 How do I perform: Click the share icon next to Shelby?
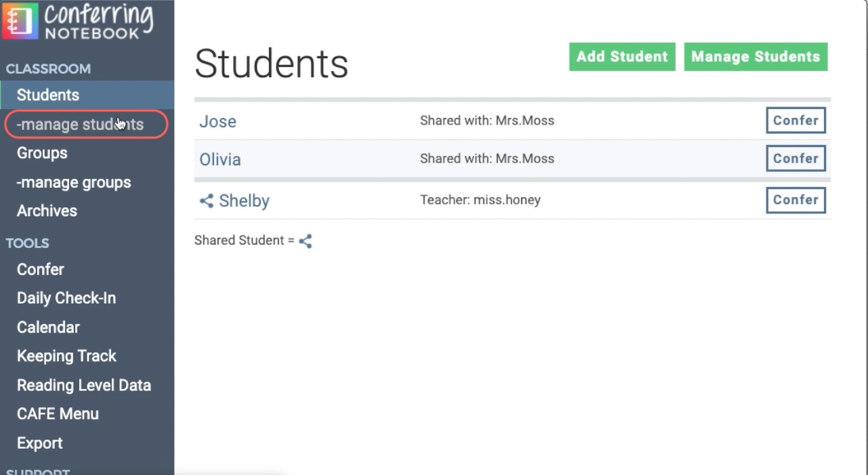click(207, 201)
